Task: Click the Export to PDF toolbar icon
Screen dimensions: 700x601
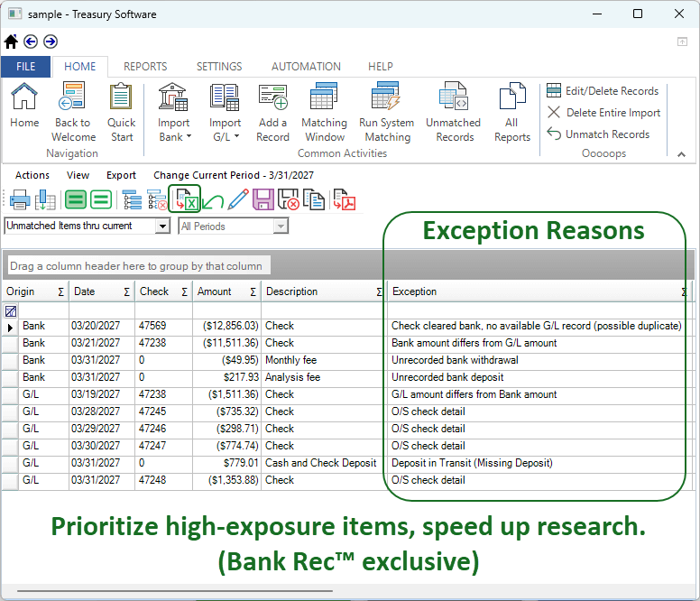Action: click(x=344, y=199)
